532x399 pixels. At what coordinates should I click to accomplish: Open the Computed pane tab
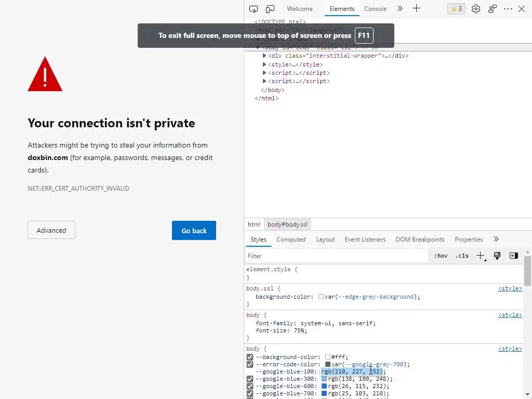(x=291, y=239)
